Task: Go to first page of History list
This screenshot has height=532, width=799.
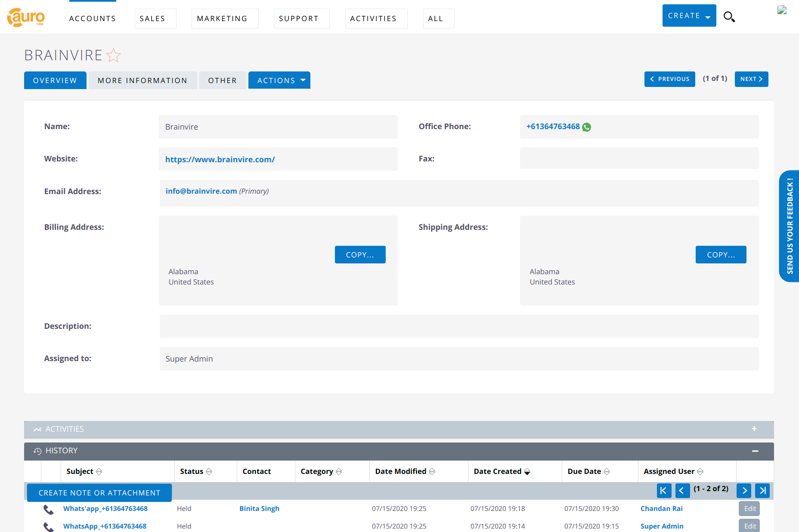Action: (x=664, y=491)
